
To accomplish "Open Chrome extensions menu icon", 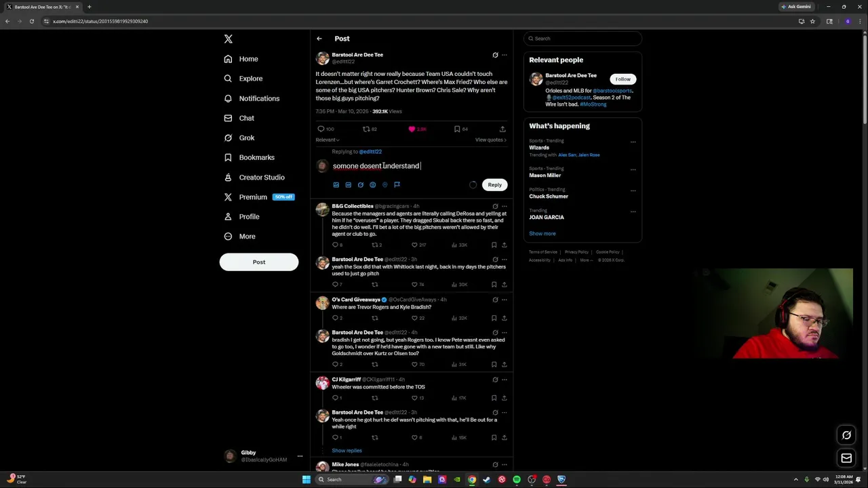I will (x=829, y=21).
